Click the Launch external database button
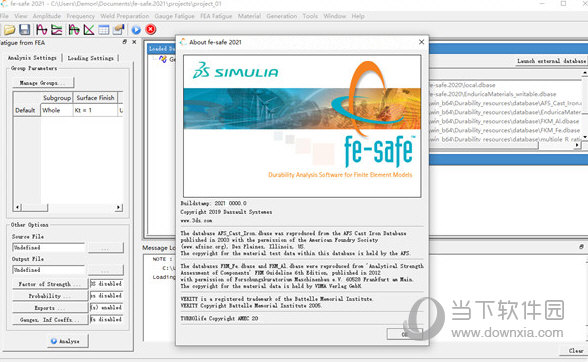This screenshot has height=362, width=588. (x=551, y=61)
